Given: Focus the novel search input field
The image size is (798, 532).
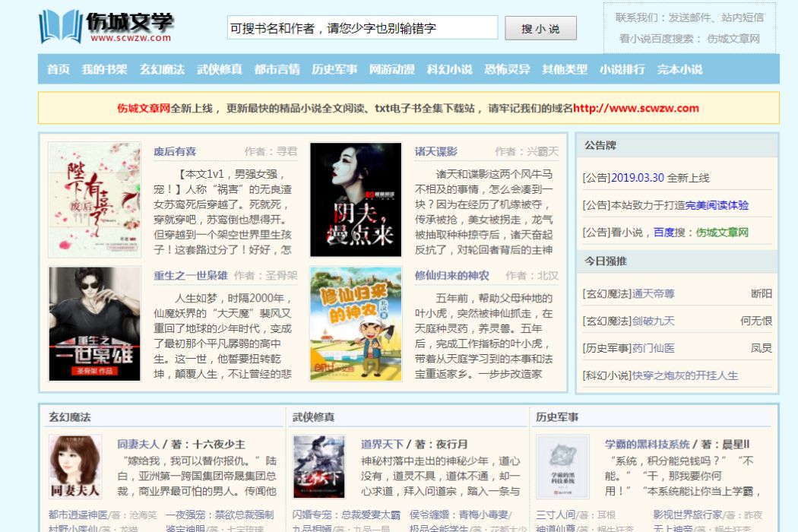Looking at the screenshot, I should [x=363, y=28].
